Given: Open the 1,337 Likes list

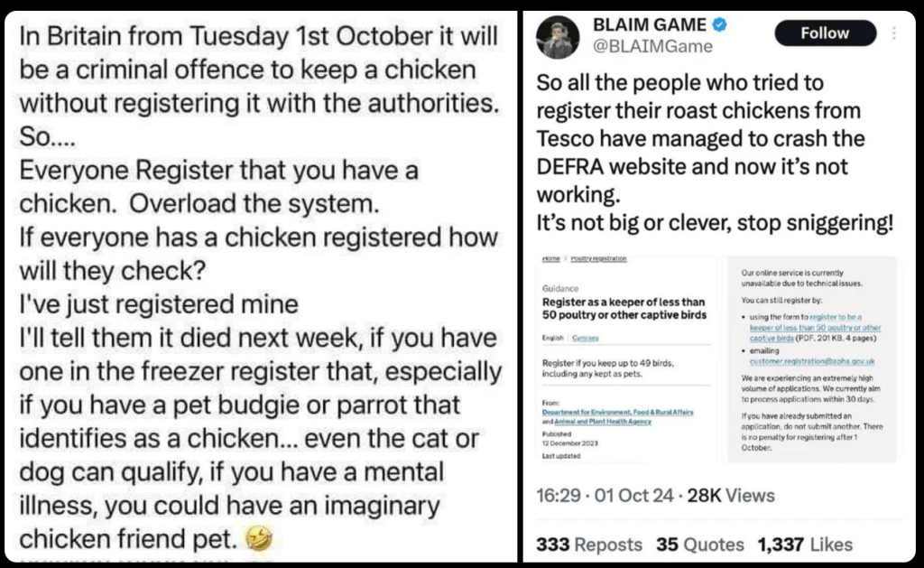Looking at the screenshot, I should (805, 545).
